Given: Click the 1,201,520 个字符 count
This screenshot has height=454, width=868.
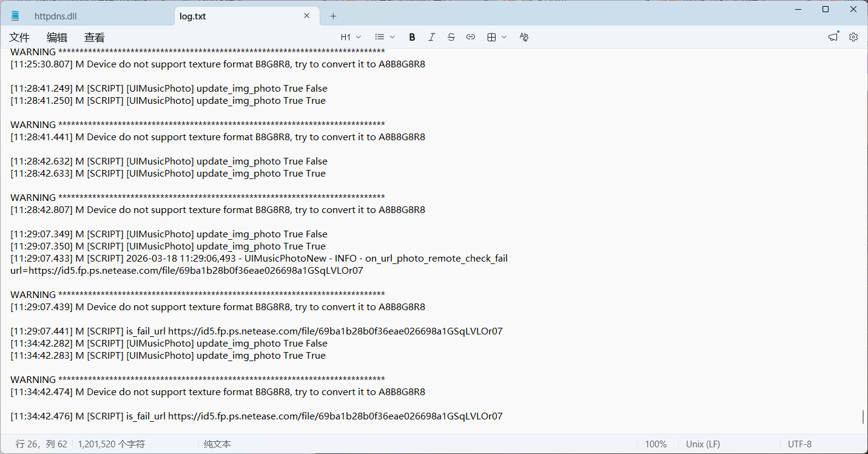Looking at the screenshot, I should 112,444.
